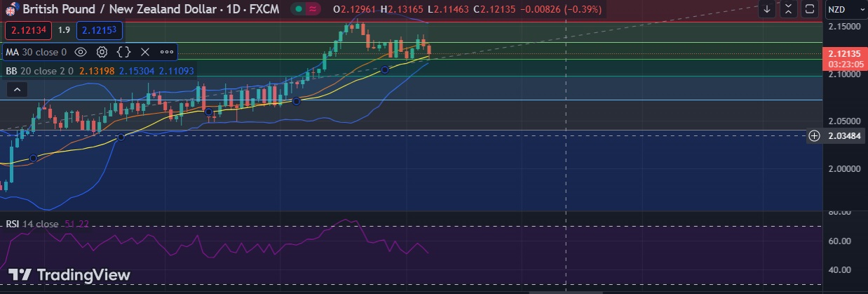Screen dimensions: 868x294
Task: Click the open price value 2.12961
Action: click(x=357, y=9)
